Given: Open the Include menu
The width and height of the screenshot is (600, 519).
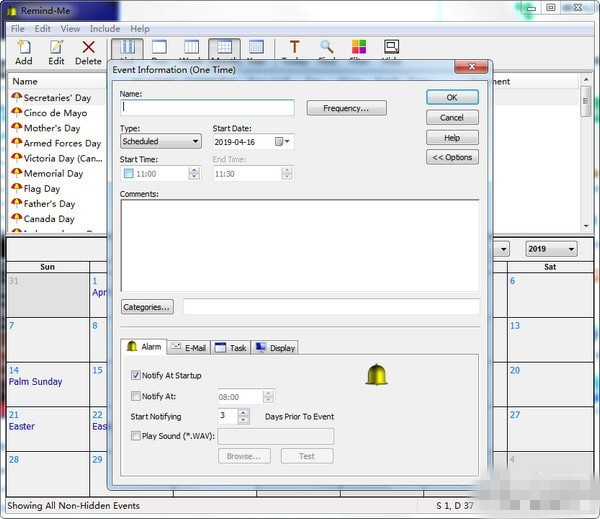Looking at the screenshot, I should point(104,29).
